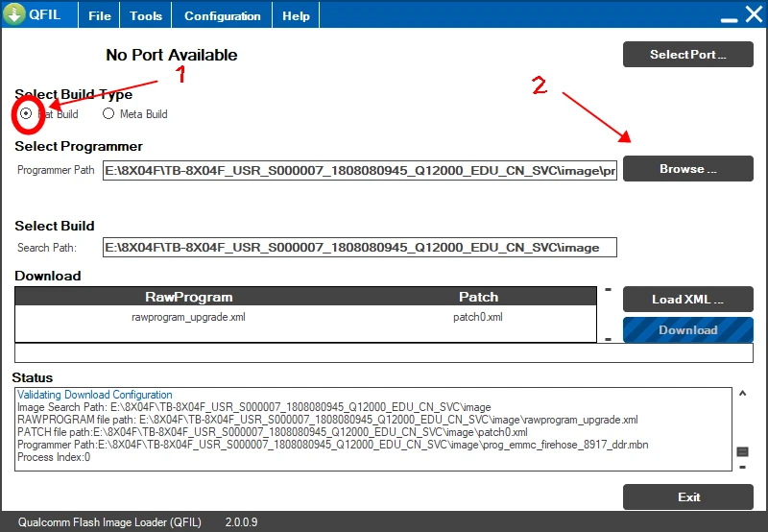Start flashing with the Download button
Screen dimensions: 768x532
tap(687, 330)
